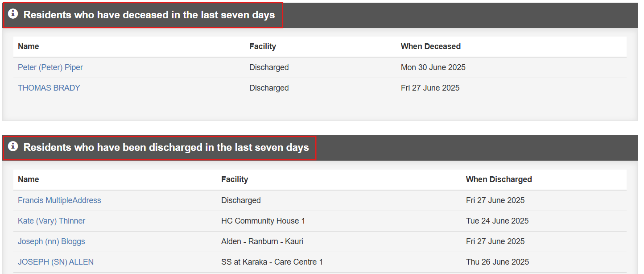Click the When Discharged column header
Viewport: 644px width, 274px height.
point(499,179)
